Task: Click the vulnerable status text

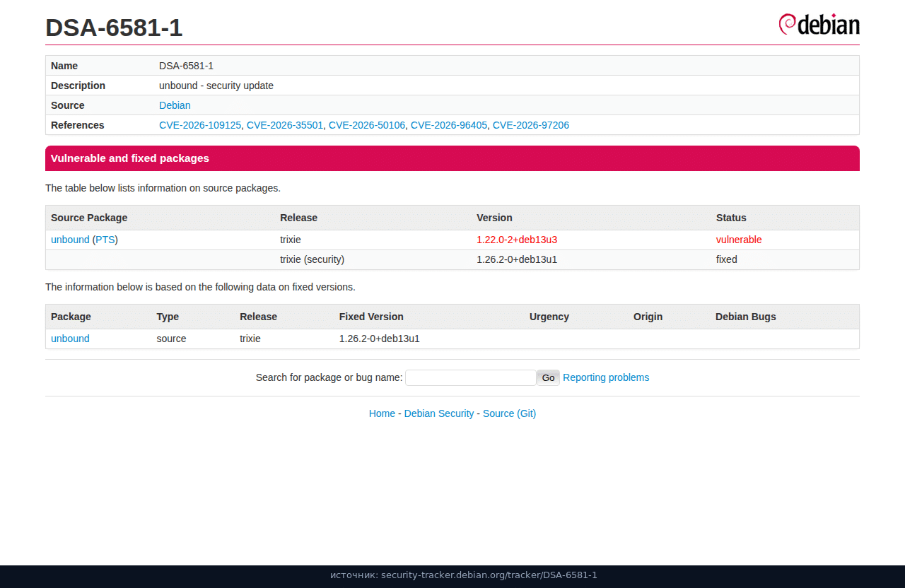Action: point(739,240)
